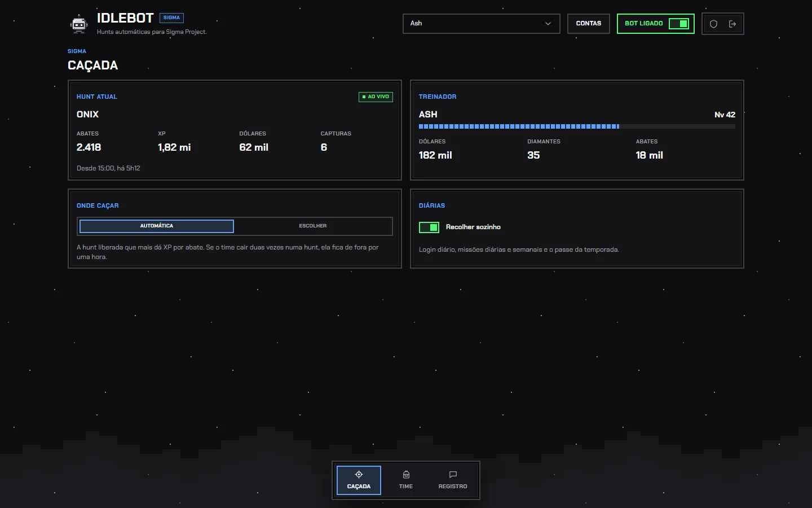Disable the Recolher sozinho toggle
The height and width of the screenshot is (508, 812).
click(429, 227)
